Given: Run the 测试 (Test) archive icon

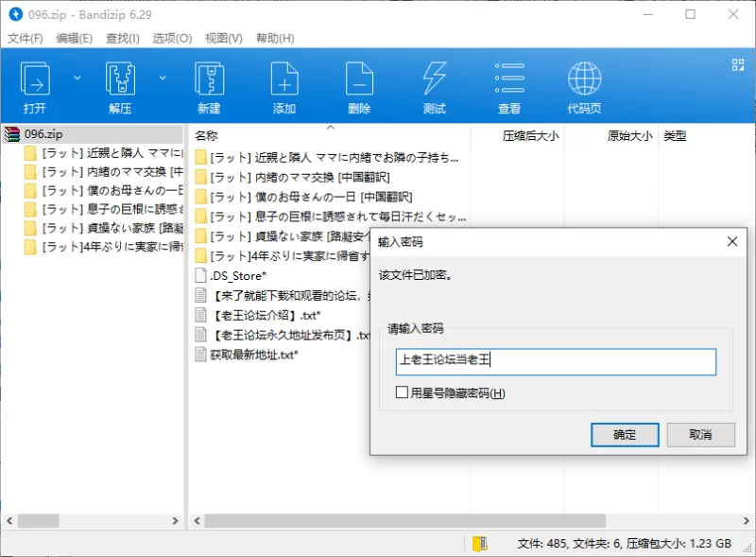Looking at the screenshot, I should coord(434,87).
